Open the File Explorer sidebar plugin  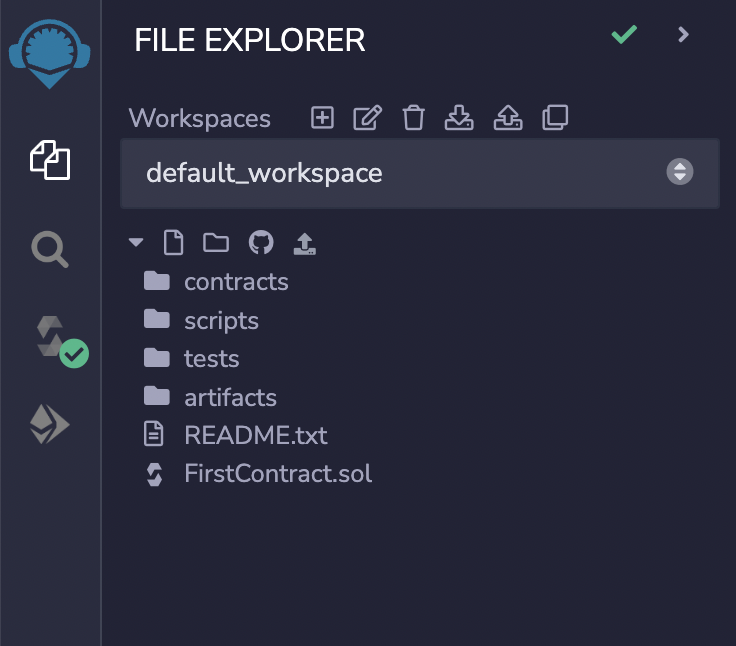coord(50,160)
